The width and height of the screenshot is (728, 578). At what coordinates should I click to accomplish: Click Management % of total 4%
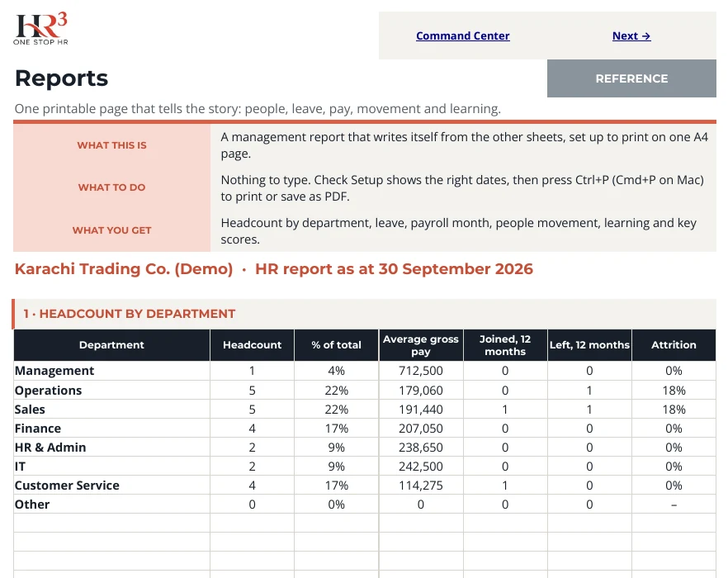coord(336,371)
